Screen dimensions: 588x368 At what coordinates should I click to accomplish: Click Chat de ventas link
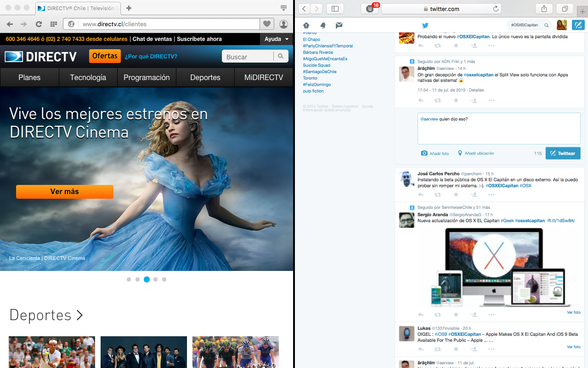point(153,39)
